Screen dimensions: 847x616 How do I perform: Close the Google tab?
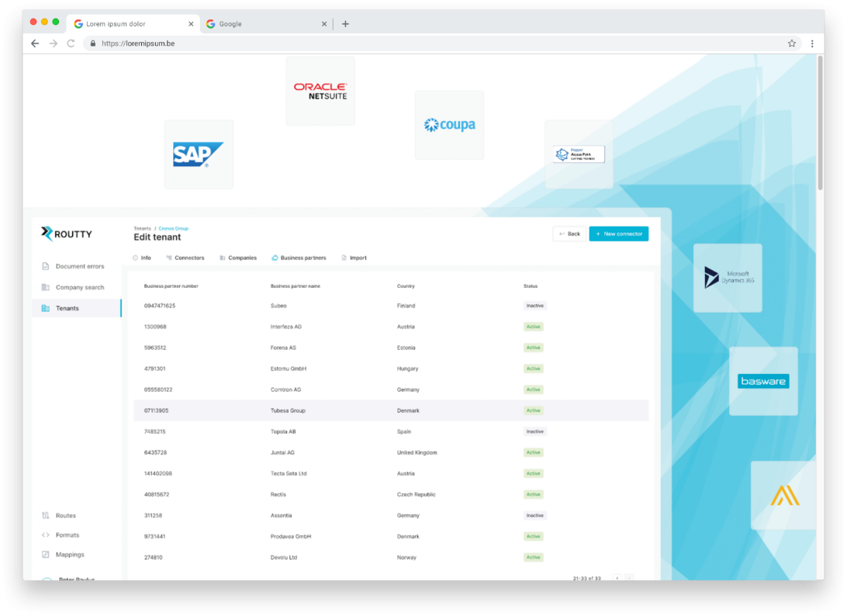point(324,24)
